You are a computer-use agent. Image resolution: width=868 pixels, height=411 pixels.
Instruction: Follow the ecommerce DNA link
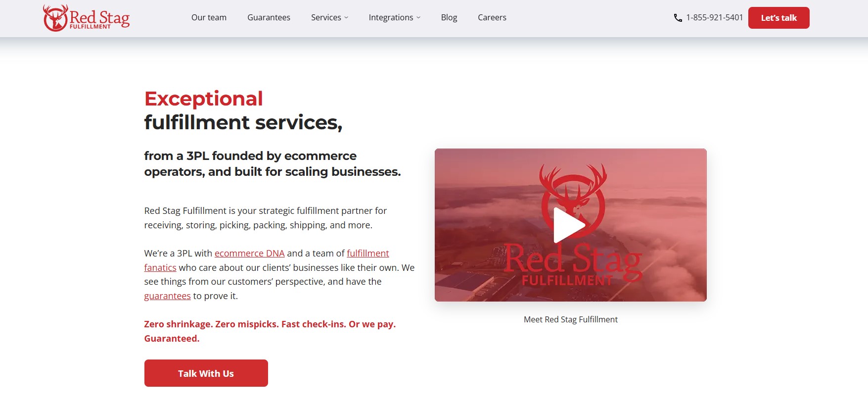pyautogui.click(x=249, y=254)
